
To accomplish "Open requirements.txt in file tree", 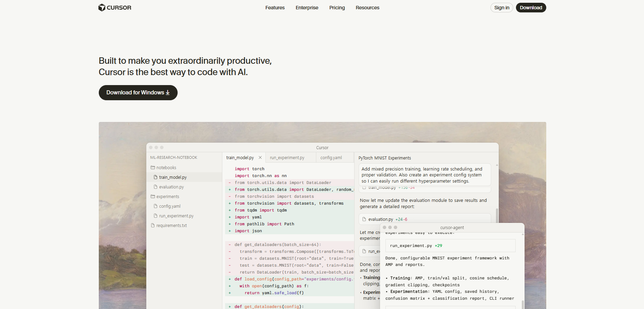I will pos(171,226).
